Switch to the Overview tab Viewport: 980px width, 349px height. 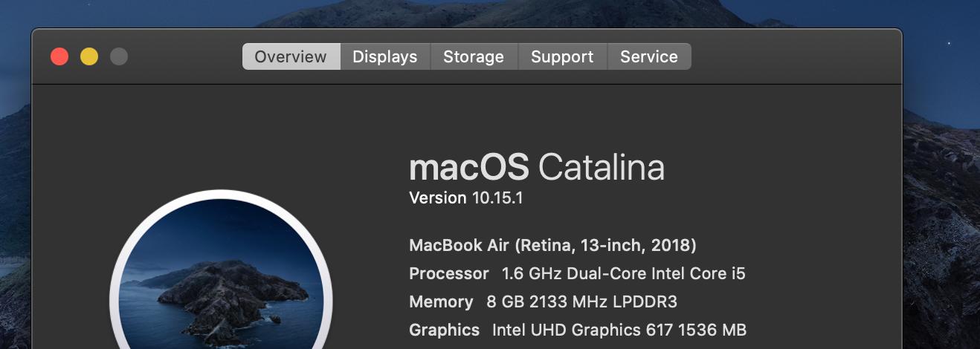point(291,56)
